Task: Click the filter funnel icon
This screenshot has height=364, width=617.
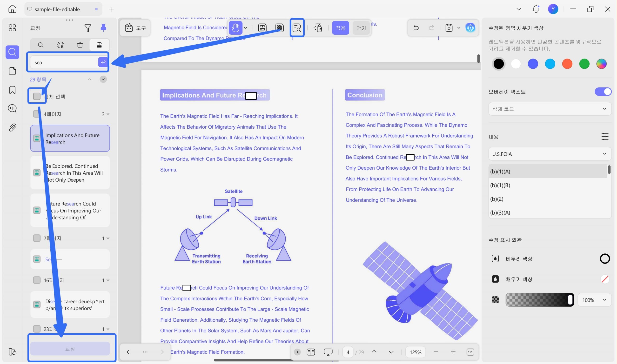Action: point(87,28)
